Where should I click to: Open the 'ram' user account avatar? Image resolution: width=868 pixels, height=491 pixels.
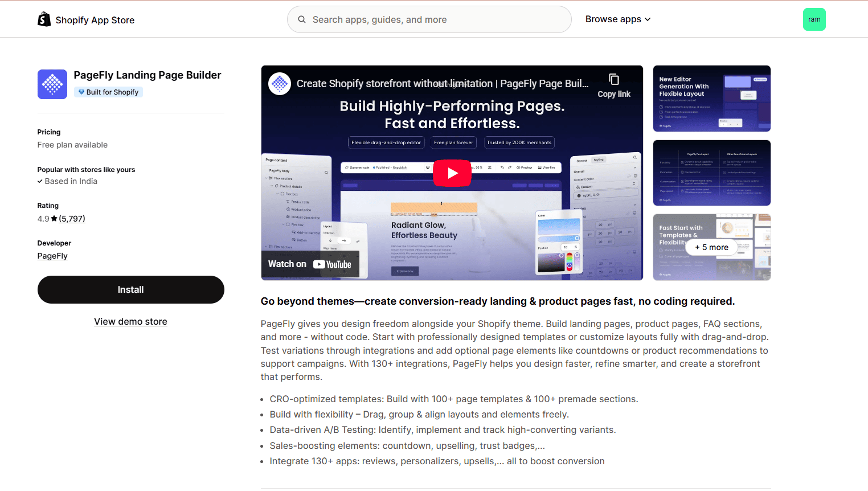click(814, 19)
